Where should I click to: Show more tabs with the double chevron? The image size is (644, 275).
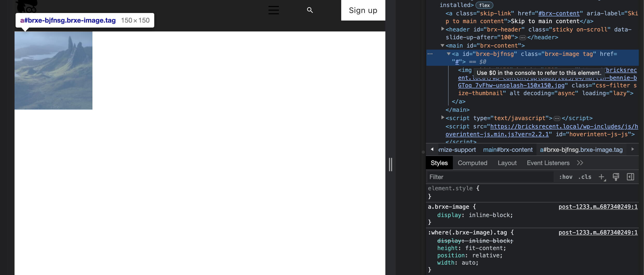pyautogui.click(x=580, y=163)
